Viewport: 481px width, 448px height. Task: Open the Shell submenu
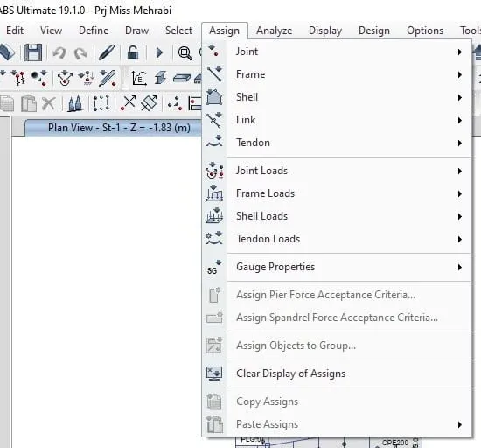[x=337, y=97]
